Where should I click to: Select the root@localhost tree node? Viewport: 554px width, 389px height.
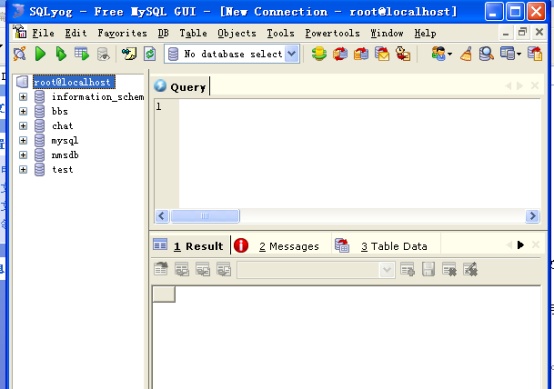coord(74,82)
